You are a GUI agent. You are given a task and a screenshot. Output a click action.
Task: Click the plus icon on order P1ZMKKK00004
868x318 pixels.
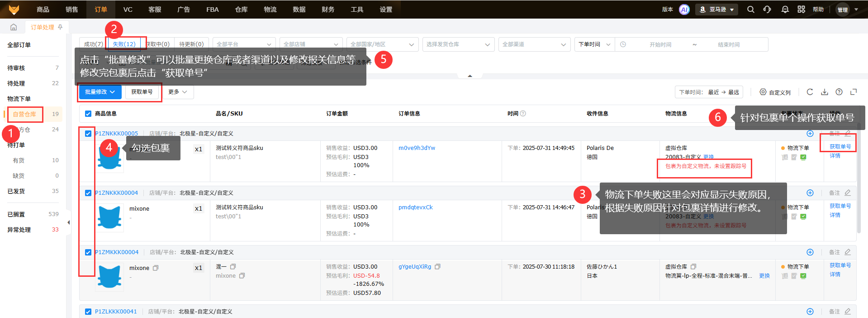tap(810, 252)
